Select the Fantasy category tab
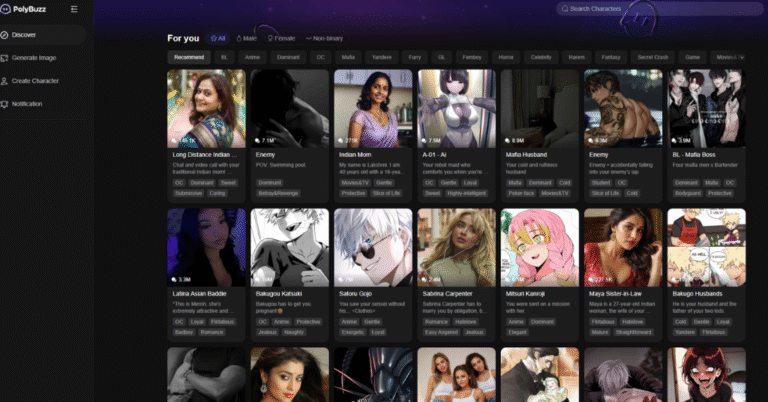Screen dimensions: 768x402 (x=611, y=57)
